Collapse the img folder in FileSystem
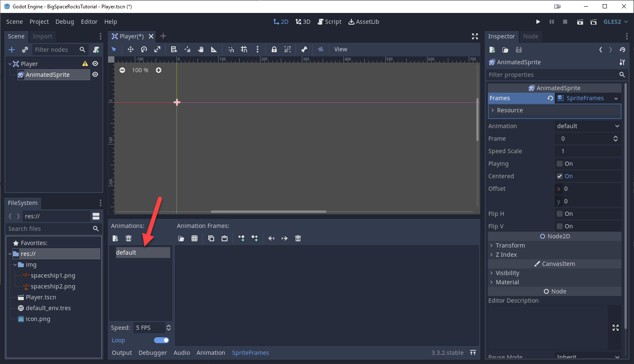This screenshot has height=364, width=634. [15, 265]
